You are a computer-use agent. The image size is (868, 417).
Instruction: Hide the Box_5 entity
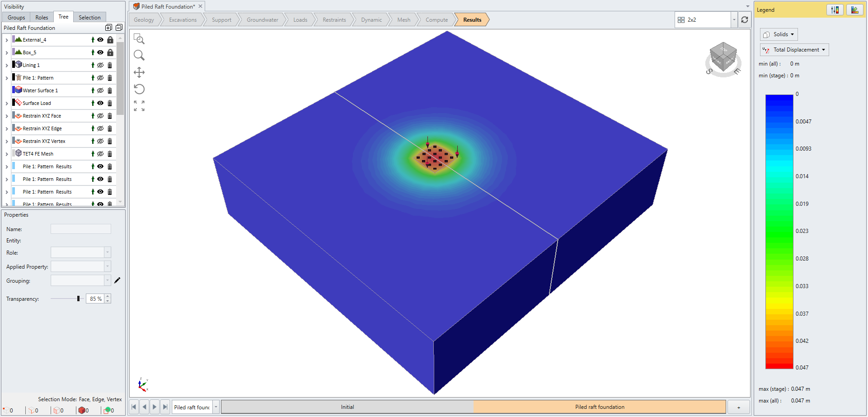pyautogui.click(x=100, y=52)
